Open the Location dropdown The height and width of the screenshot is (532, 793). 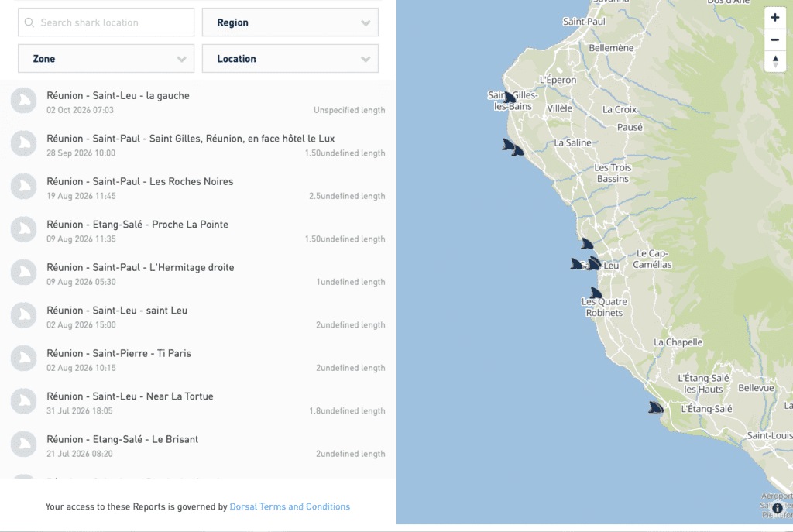(290, 59)
